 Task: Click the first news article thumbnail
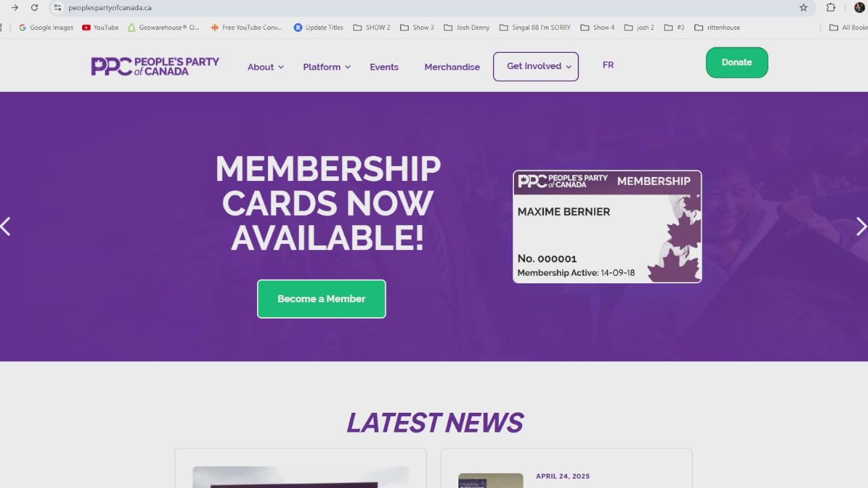tap(300, 477)
